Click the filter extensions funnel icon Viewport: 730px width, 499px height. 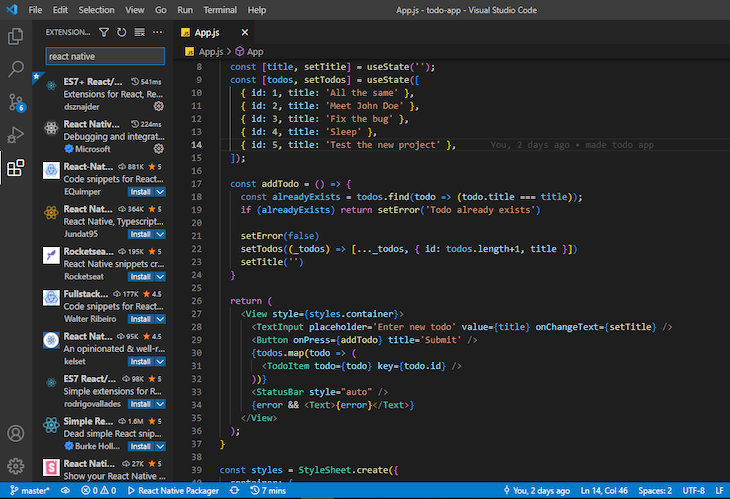coord(105,32)
